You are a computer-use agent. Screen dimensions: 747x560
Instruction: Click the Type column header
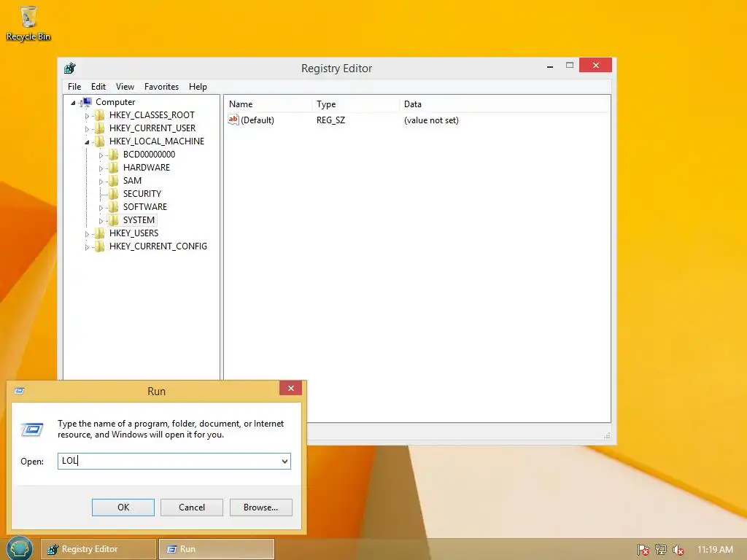356,104
